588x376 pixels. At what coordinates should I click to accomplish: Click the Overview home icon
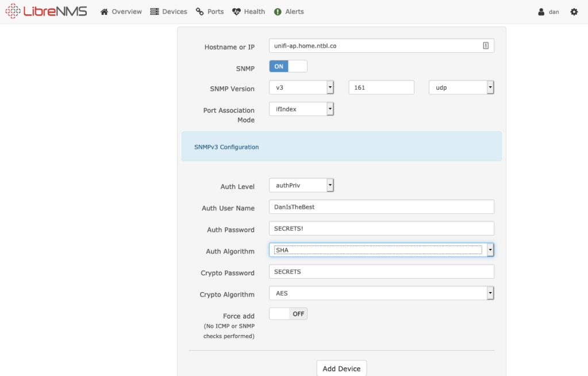click(x=105, y=11)
